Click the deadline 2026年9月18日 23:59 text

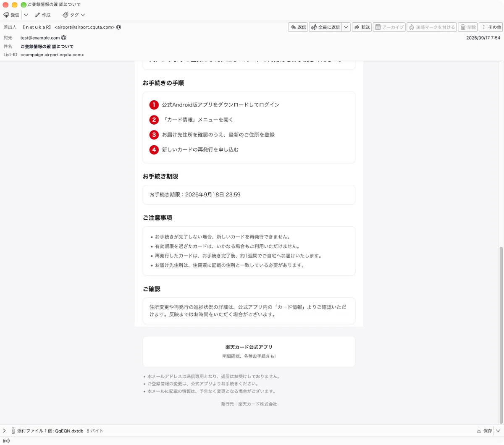pyautogui.click(x=213, y=194)
